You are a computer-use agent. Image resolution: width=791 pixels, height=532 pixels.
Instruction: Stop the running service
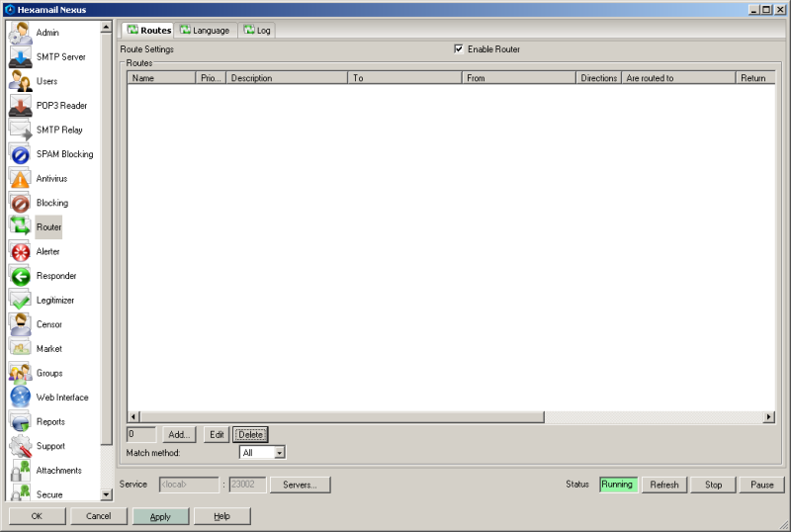713,485
